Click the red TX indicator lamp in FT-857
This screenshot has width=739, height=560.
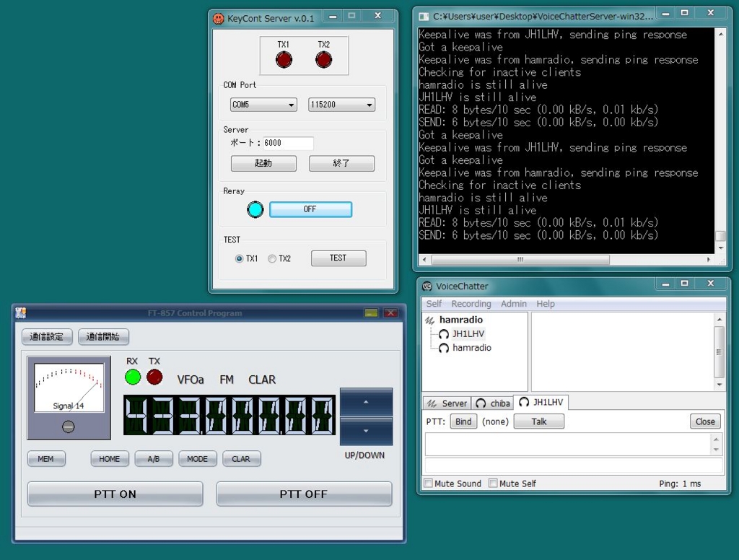[154, 377]
